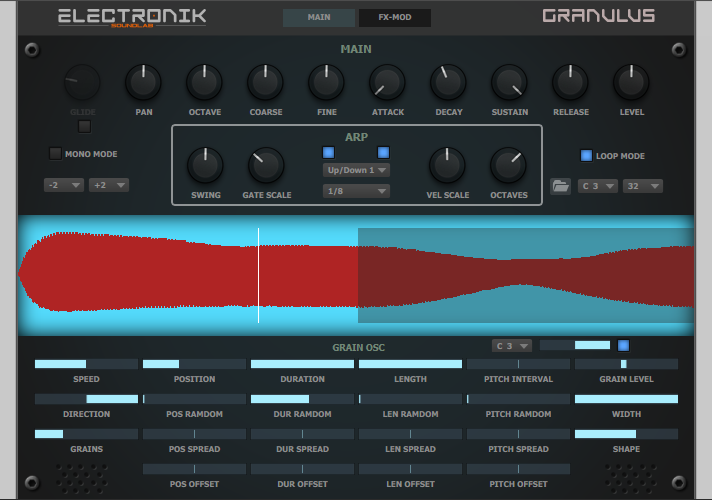
Task: Click the ARP Swing knob
Action: click(x=205, y=165)
